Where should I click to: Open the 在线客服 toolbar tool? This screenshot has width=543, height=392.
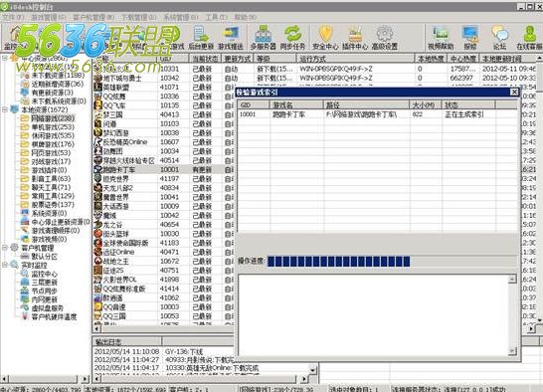[529, 38]
